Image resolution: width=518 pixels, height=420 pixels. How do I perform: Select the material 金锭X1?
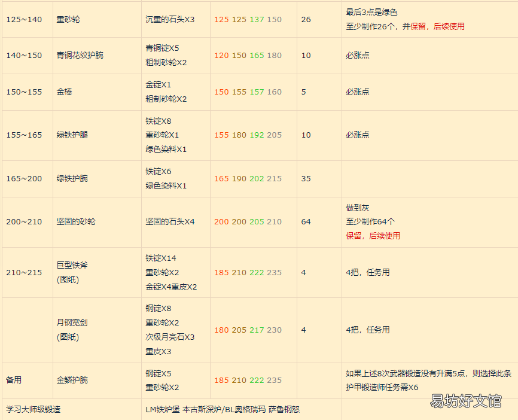[x=159, y=85]
